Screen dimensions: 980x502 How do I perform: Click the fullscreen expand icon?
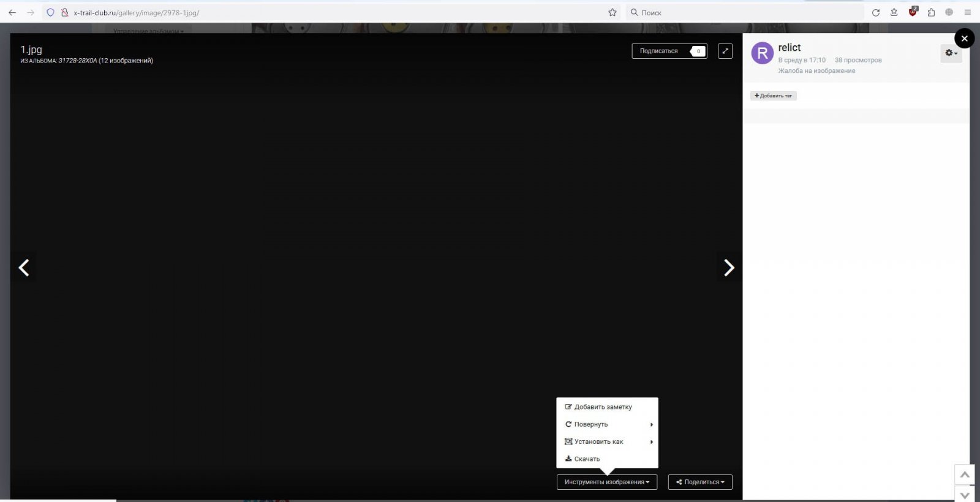tap(725, 51)
